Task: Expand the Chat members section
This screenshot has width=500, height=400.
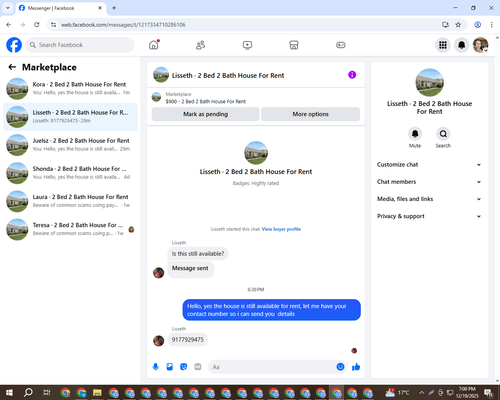Action: click(429, 182)
